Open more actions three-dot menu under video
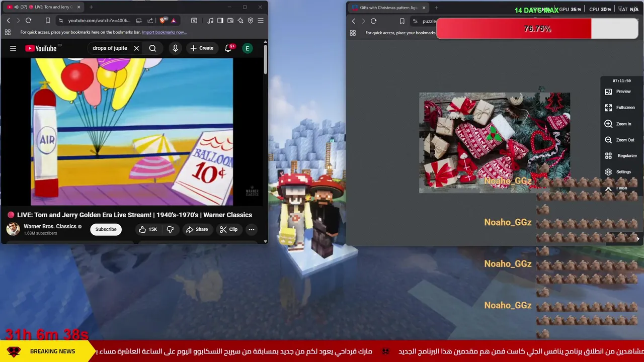The height and width of the screenshot is (362, 644). pos(251,229)
